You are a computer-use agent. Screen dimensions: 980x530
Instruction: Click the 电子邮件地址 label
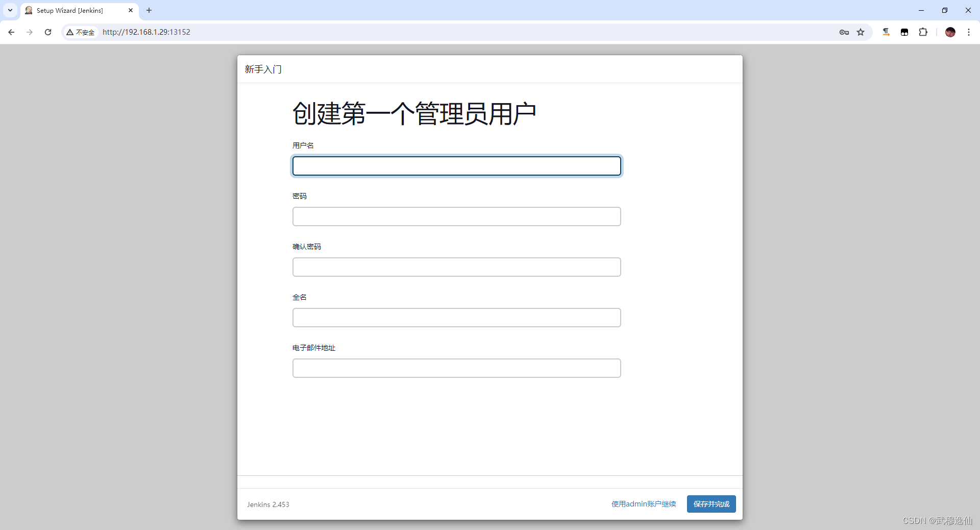click(314, 348)
